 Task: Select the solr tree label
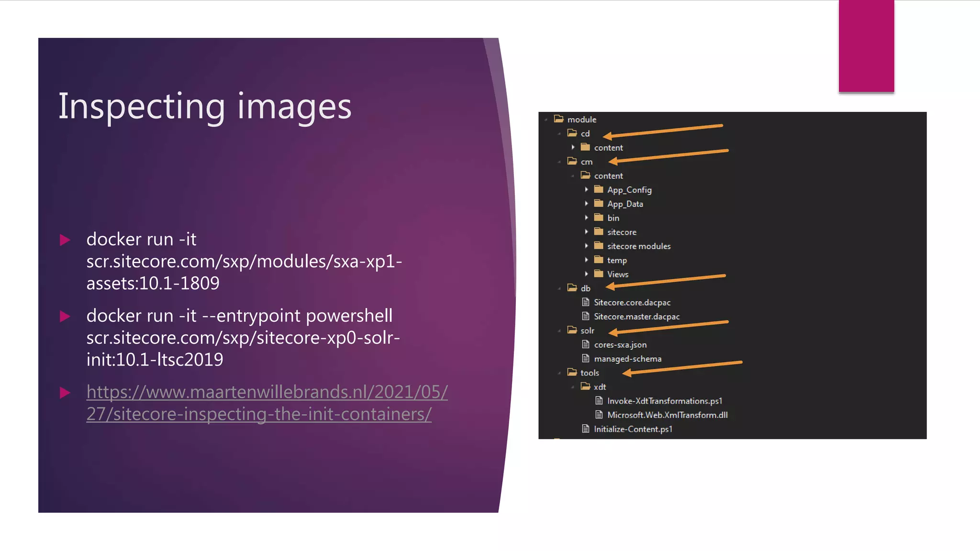point(588,331)
